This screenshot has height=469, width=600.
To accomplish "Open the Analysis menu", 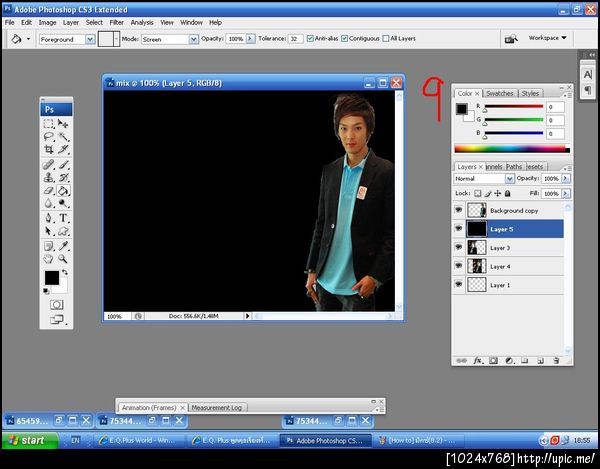I will coord(142,23).
